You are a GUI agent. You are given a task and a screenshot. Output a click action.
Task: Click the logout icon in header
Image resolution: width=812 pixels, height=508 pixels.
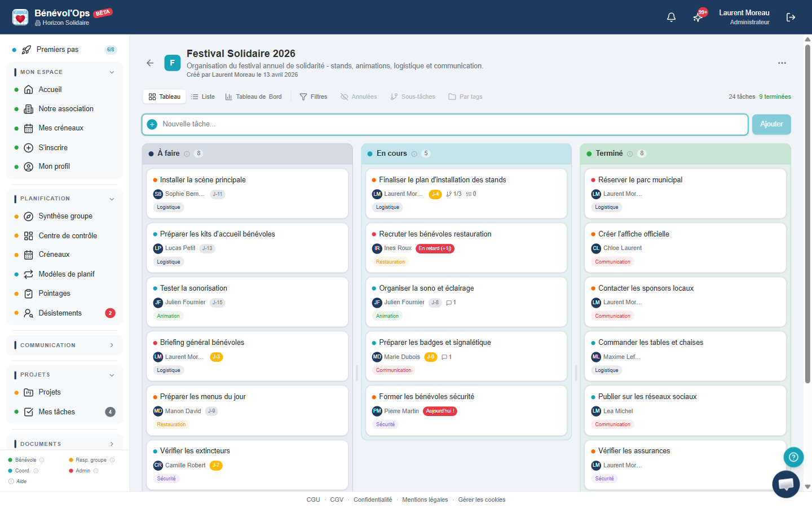(x=791, y=17)
